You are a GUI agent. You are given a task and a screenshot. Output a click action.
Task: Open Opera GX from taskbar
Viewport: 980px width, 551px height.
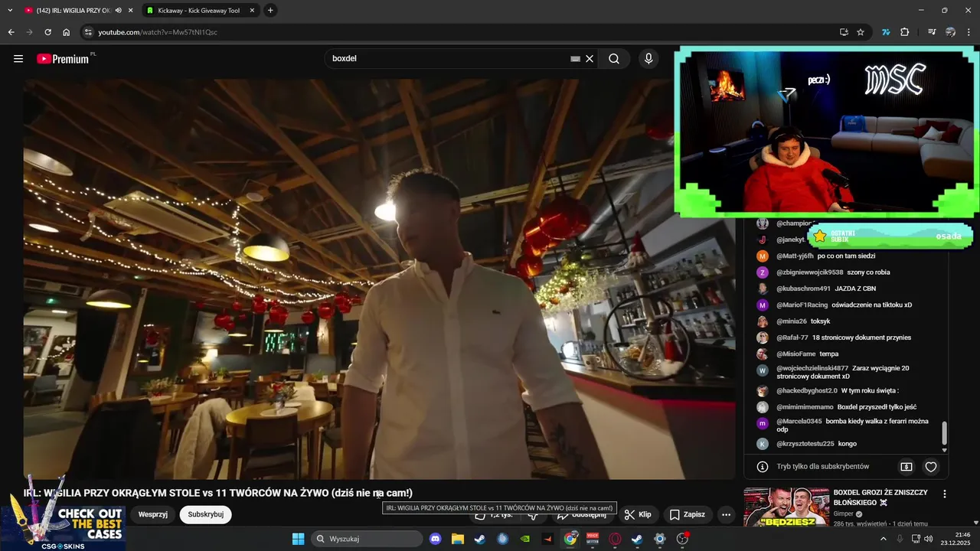[615, 539]
